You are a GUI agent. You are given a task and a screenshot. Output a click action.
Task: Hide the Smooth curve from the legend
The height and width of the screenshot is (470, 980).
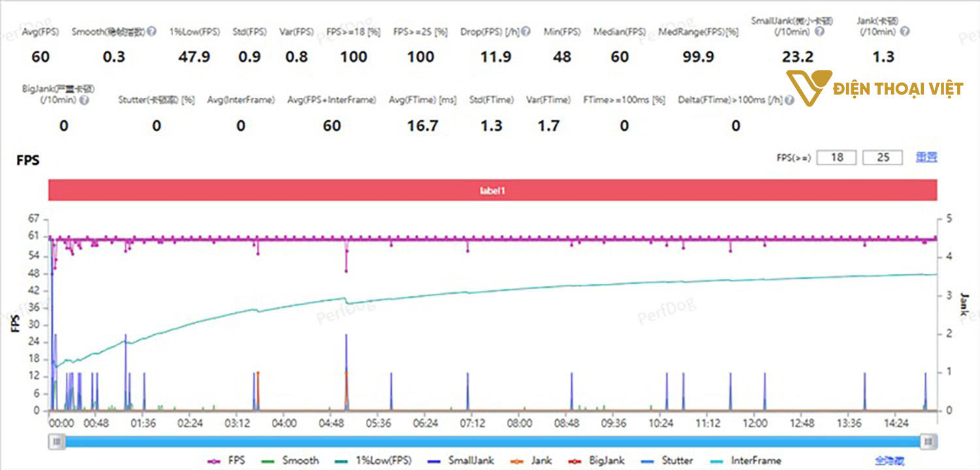click(301, 460)
